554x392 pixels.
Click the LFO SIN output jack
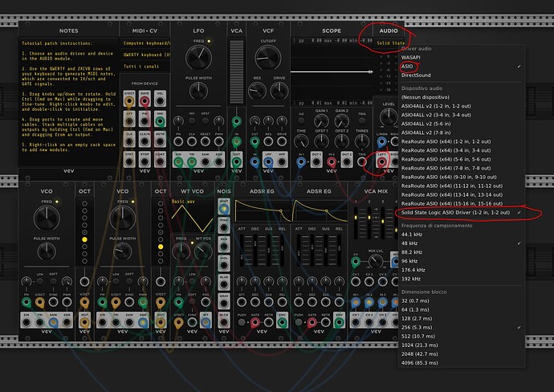[x=178, y=162]
